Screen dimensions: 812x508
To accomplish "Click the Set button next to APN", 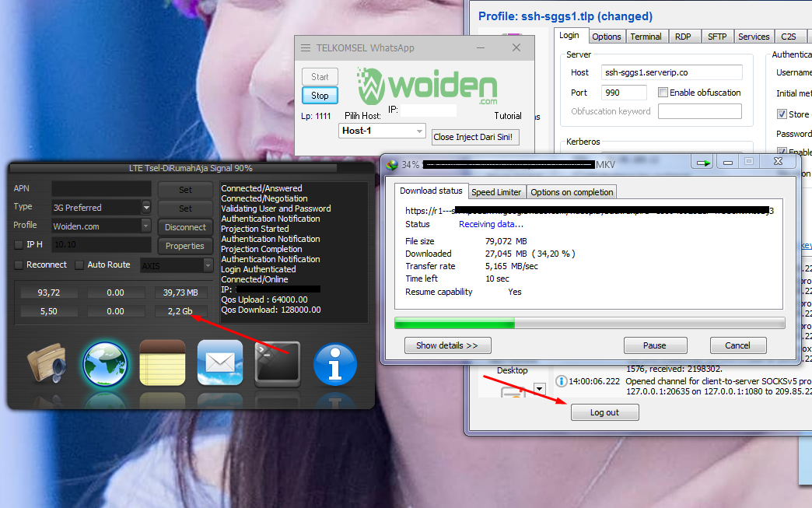I will coord(185,190).
